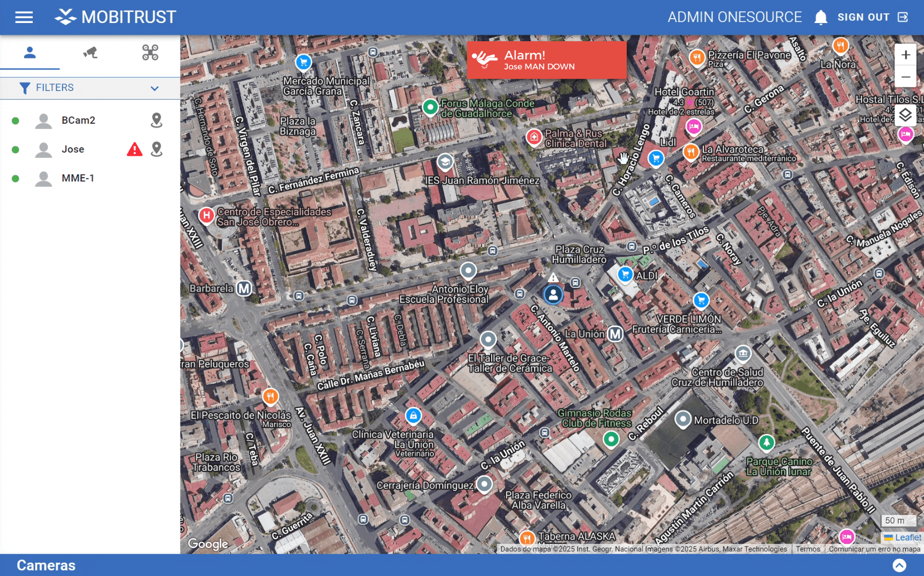The height and width of the screenshot is (576, 924).
Task: Click the warning triangle marker on map
Action: click(x=553, y=277)
